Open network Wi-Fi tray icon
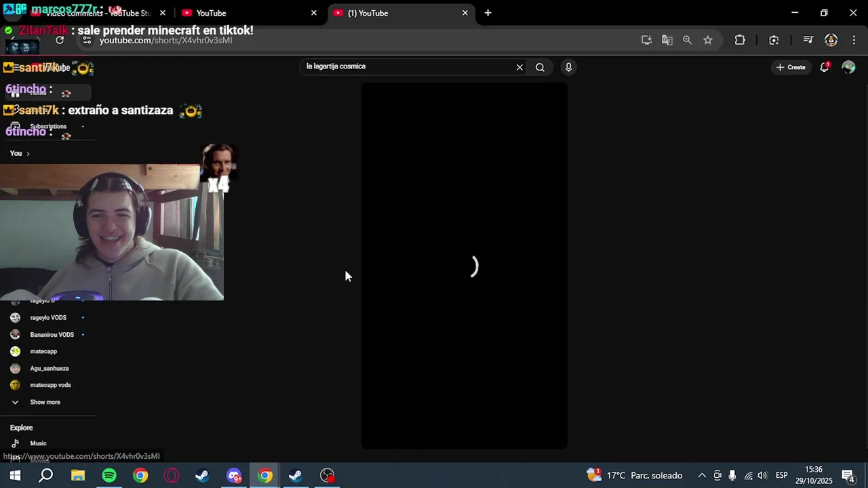 click(748, 476)
